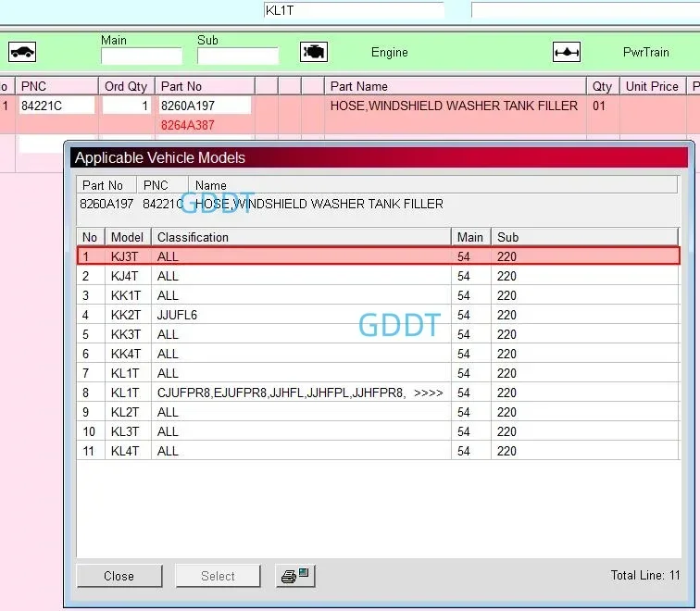Screen dimensions: 700x611
Task: Select row 9 model KL2T
Action: 378,411
